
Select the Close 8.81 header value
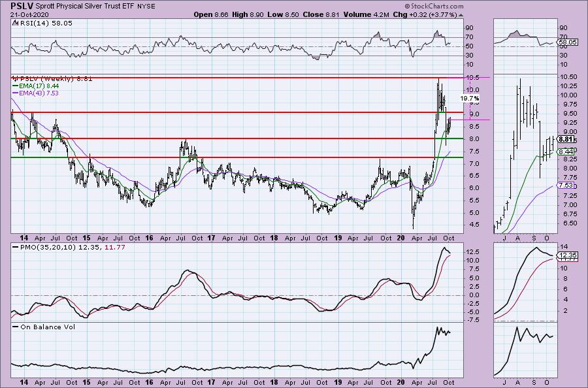tap(321, 14)
